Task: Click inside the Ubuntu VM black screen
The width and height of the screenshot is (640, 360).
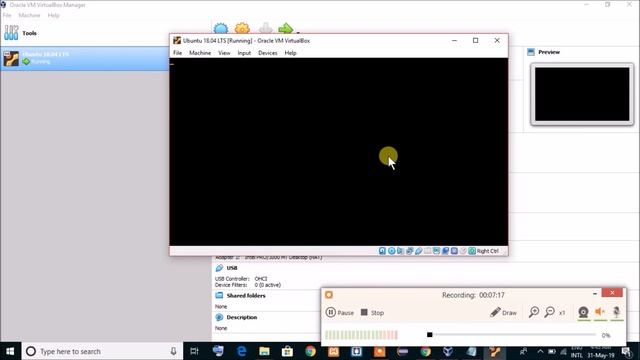Action: coord(339,152)
